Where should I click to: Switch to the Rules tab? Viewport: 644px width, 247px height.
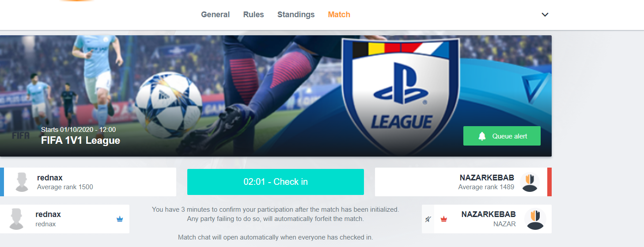(254, 15)
